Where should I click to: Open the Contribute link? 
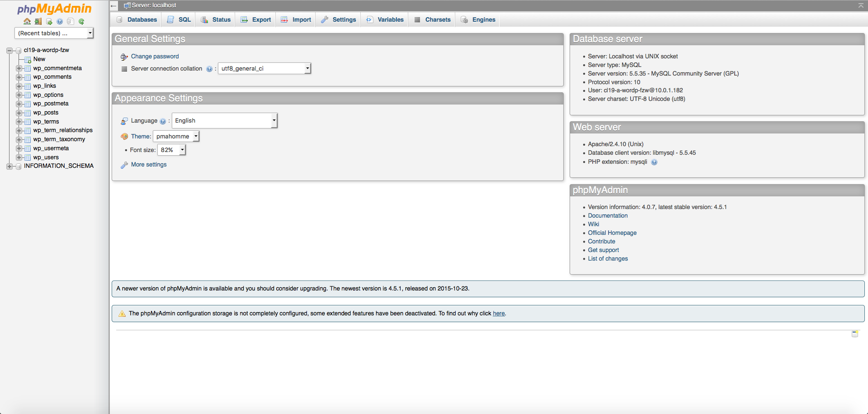click(601, 242)
